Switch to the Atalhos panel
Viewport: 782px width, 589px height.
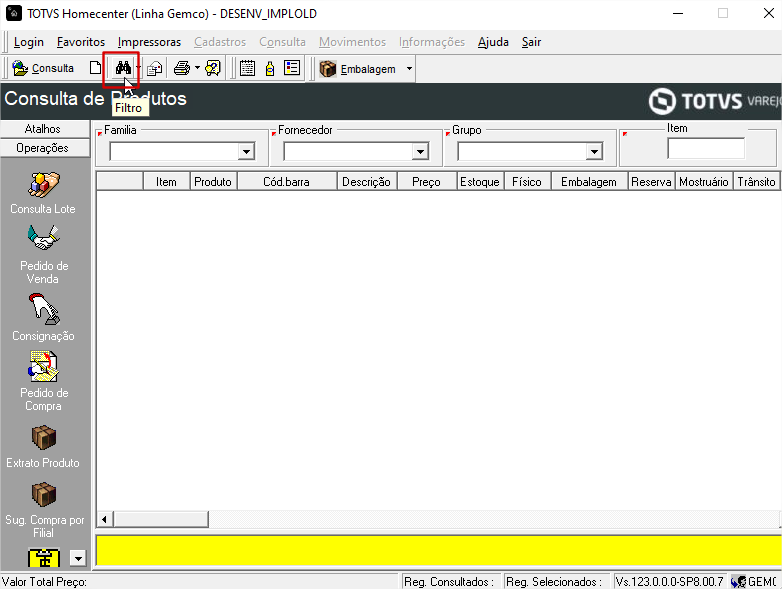pos(43,129)
